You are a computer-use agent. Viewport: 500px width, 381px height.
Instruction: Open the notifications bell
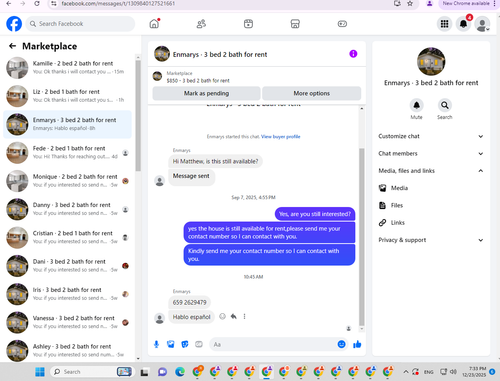(x=463, y=24)
